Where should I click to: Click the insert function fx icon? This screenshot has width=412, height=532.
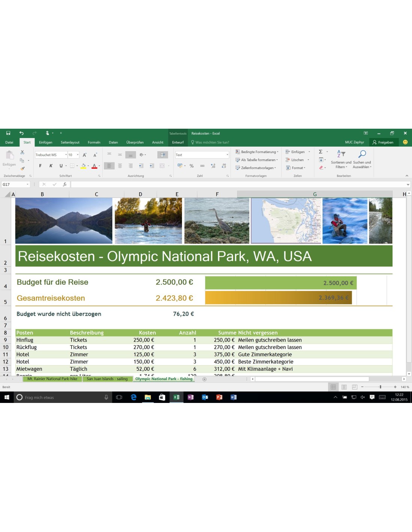65,184
